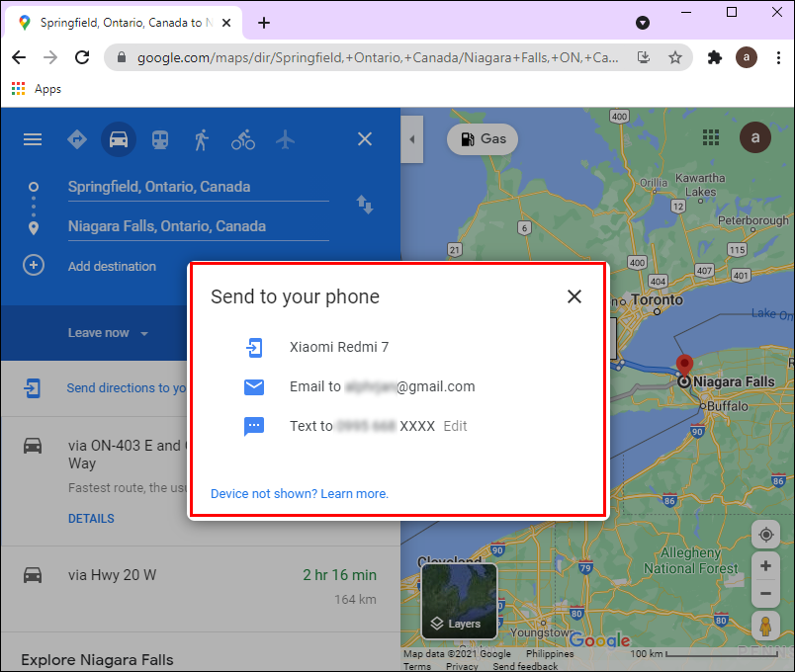Viewport: 795px width, 672px height.
Task: Click the Gas search chip
Action: [483, 139]
